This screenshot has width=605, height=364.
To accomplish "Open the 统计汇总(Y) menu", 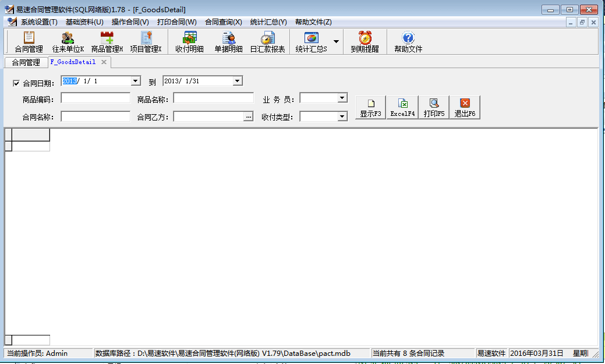I will (x=268, y=22).
